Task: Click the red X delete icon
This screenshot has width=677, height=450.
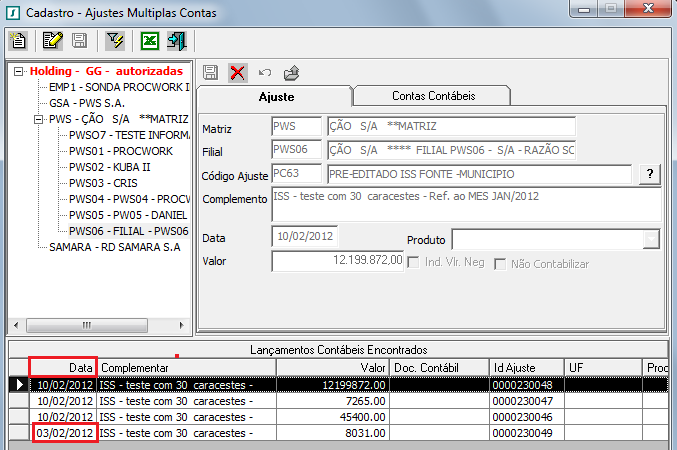Action: pos(237,72)
